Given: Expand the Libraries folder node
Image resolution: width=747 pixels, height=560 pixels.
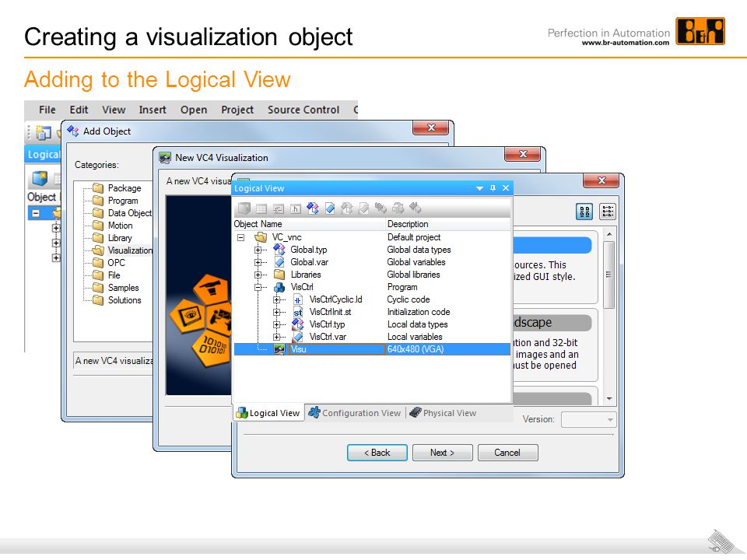Looking at the screenshot, I should pyautogui.click(x=258, y=275).
